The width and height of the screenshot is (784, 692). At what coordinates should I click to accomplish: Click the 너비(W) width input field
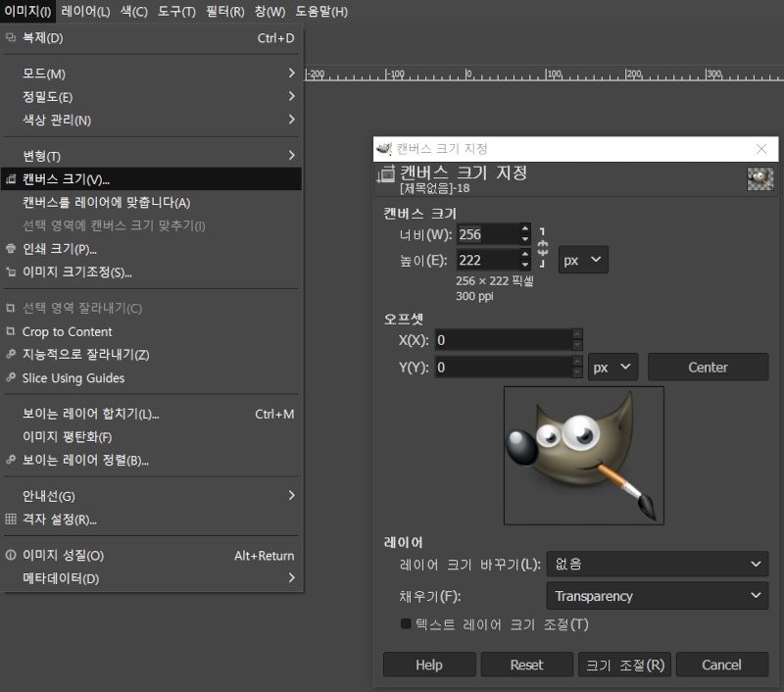coord(487,234)
